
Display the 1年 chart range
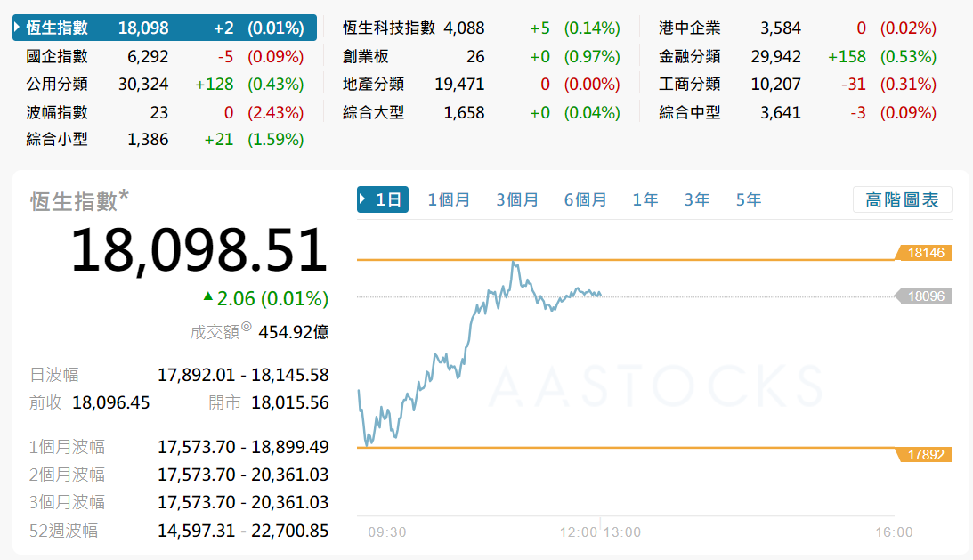[645, 199]
